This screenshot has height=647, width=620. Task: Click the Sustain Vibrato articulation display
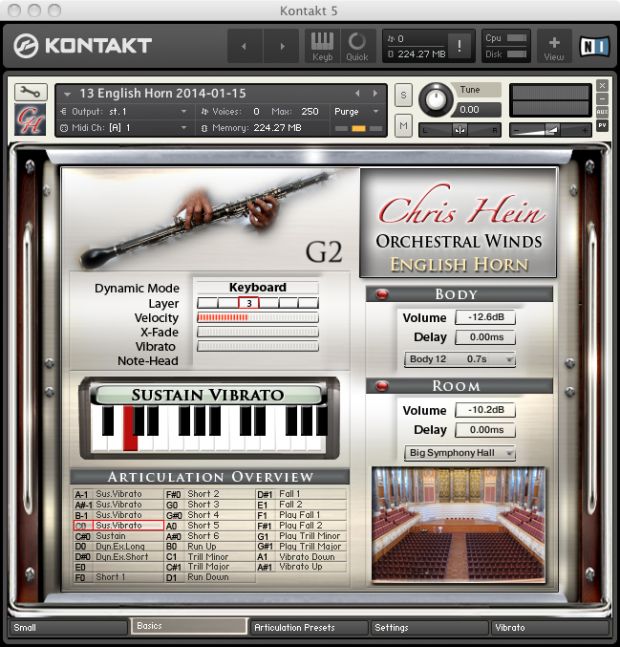(207, 395)
